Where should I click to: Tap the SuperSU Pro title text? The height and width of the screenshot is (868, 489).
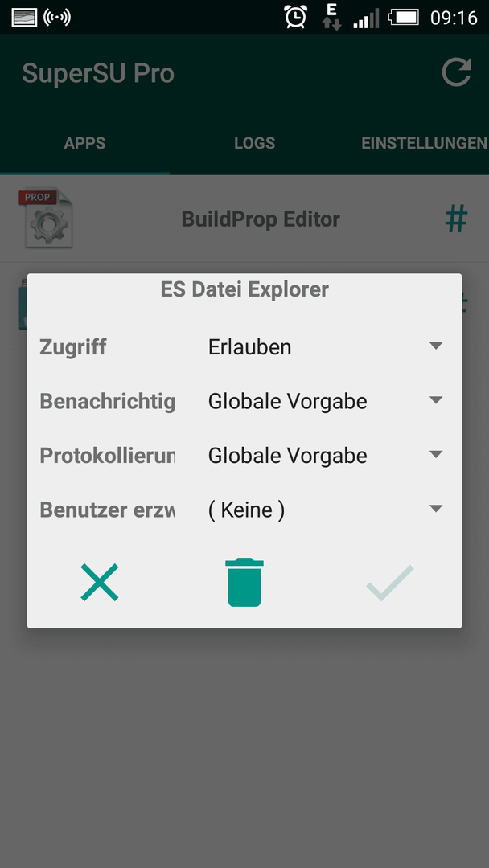tap(99, 74)
